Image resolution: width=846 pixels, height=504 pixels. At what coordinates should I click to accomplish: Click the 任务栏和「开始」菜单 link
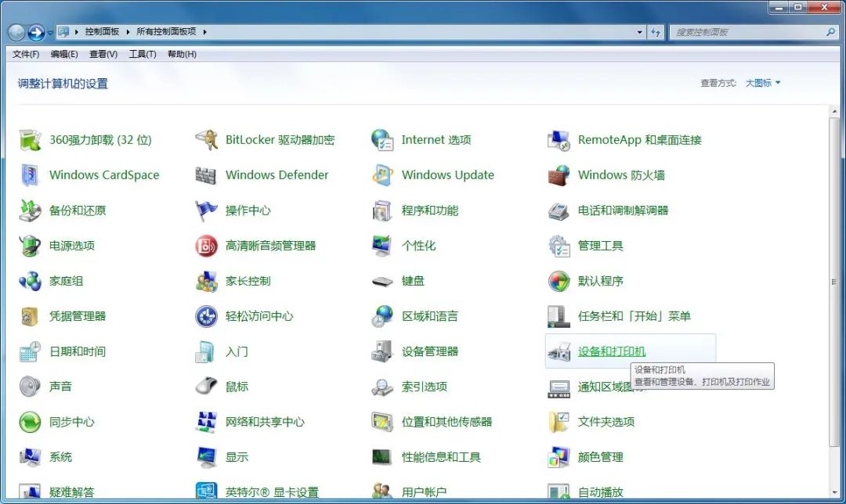634,316
